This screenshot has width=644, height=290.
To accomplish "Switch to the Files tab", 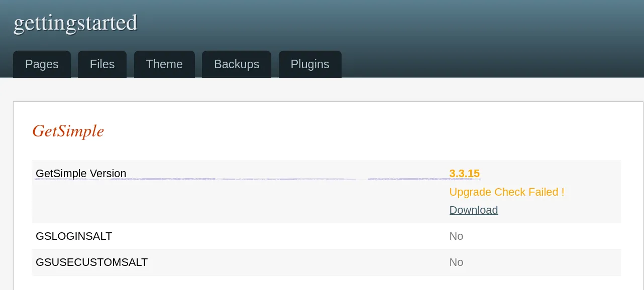I will coord(102,64).
